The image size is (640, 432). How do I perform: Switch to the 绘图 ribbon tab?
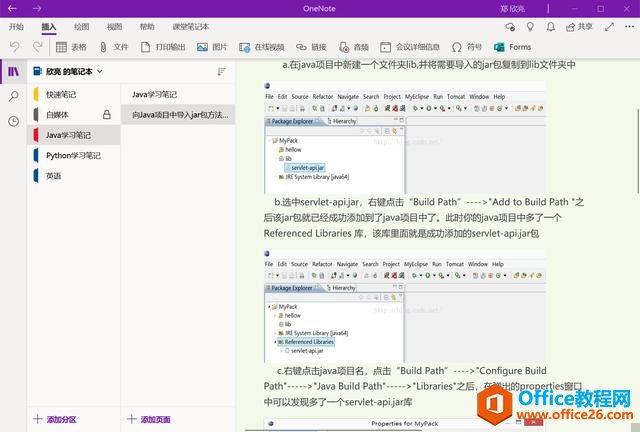[x=81, y=27]
